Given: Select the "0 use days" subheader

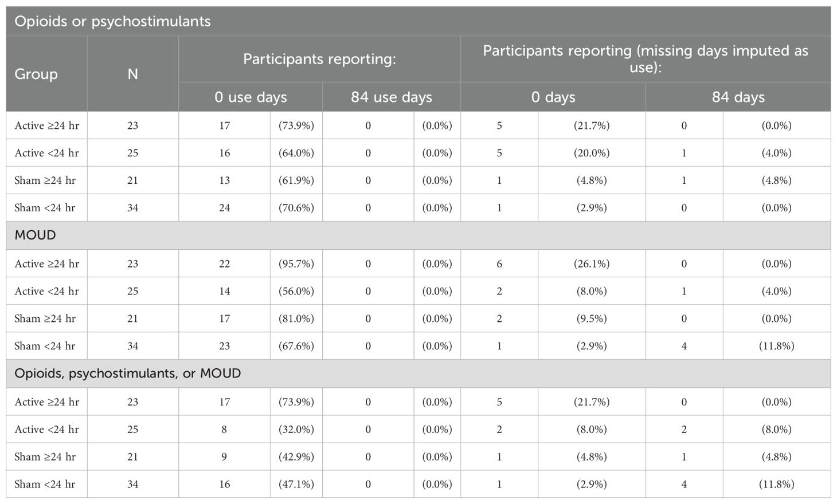Looking at the screenshot, I should coord(251,97).
